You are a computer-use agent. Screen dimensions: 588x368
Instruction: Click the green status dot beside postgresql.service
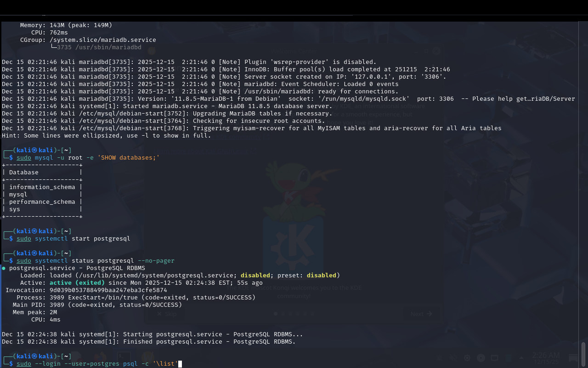pyautogui.click(x=4, y=268)
